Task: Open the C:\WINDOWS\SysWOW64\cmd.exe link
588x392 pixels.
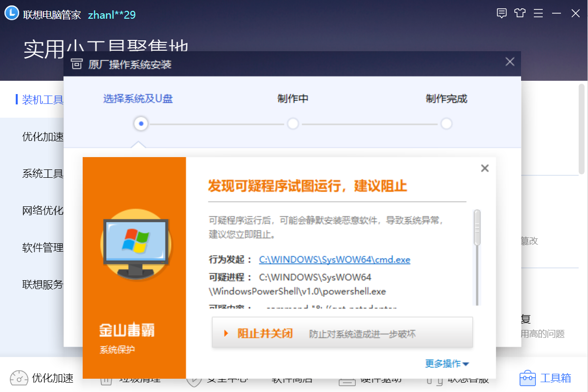Action: (335, 260)
